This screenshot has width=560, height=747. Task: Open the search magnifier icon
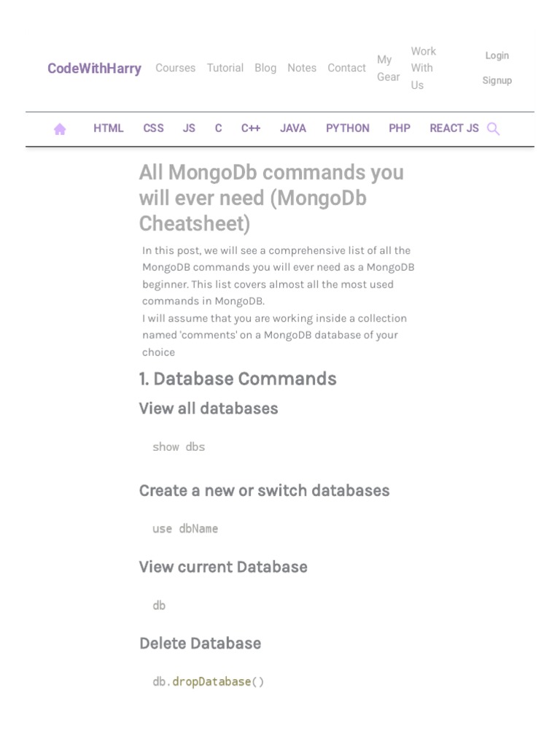coord(493,129)
